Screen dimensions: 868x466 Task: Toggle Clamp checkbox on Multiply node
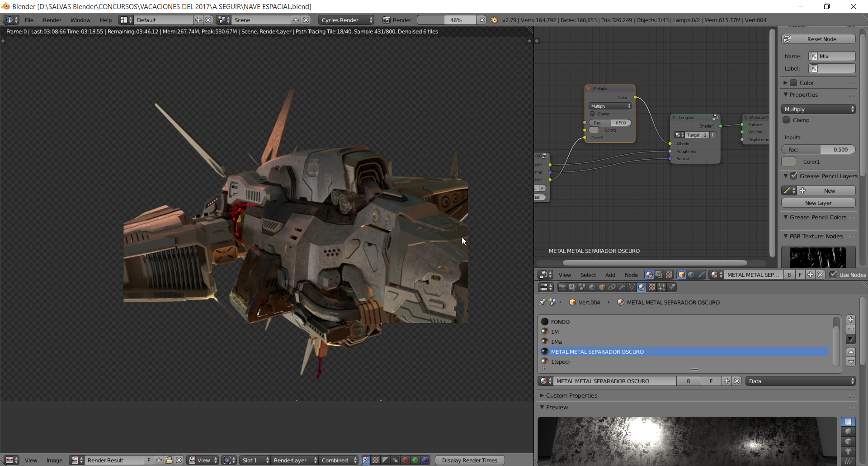(592, 114)
